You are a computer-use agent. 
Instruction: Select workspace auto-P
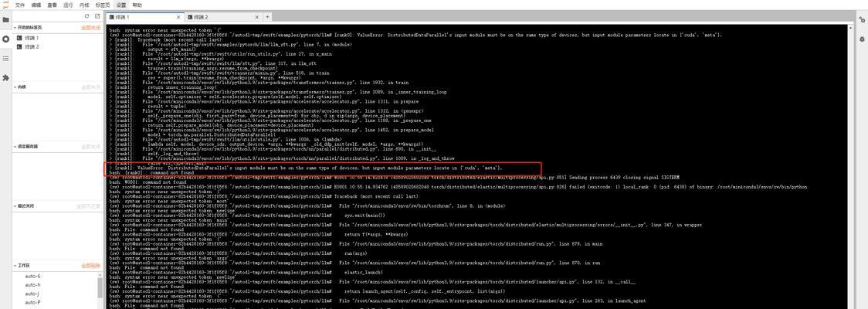pos(32,302)
